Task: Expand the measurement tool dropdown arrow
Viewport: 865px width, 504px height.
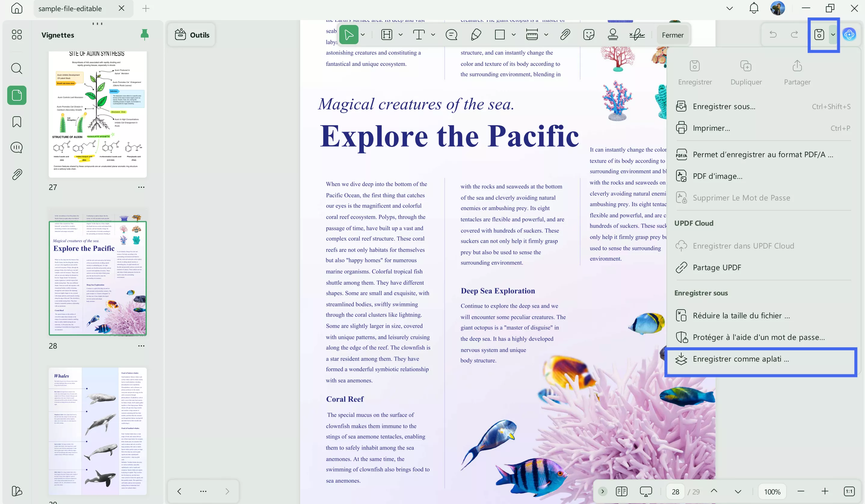Action: (x=546, y=35)
